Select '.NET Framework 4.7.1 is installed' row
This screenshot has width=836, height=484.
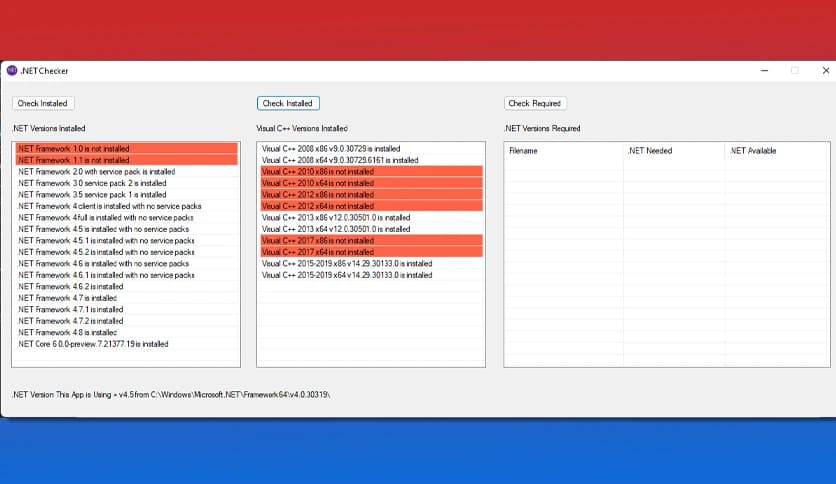click(126, 309)
